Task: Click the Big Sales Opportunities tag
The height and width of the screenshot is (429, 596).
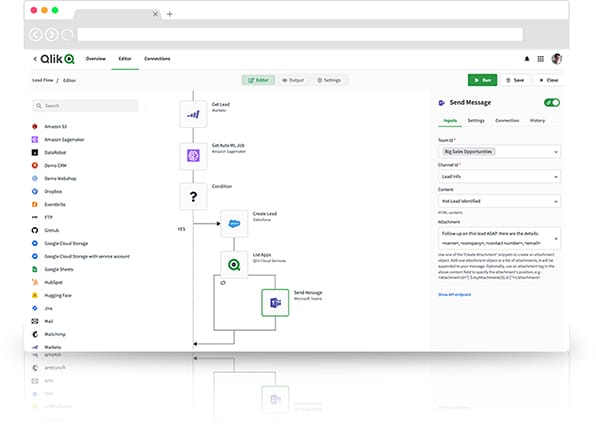Action: pyautogui.click(x=468, y=152)
